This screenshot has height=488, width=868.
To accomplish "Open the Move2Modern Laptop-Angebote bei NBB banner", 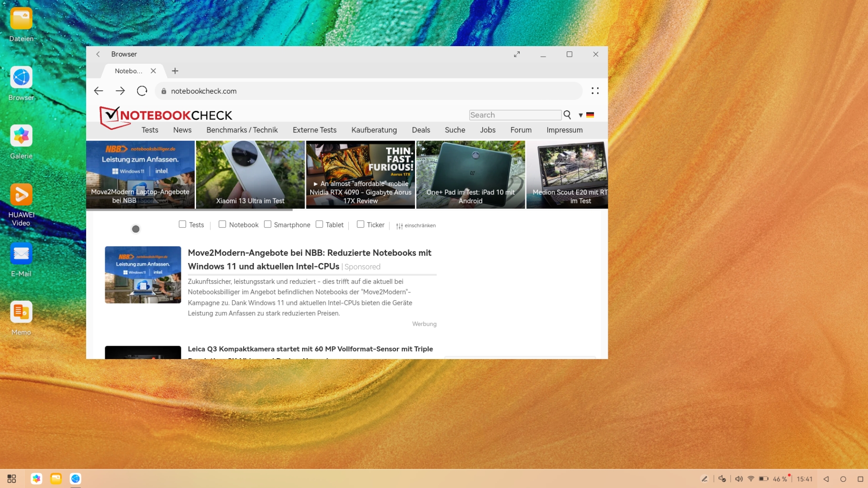I will pyautogui.click(x=140, y=175).
